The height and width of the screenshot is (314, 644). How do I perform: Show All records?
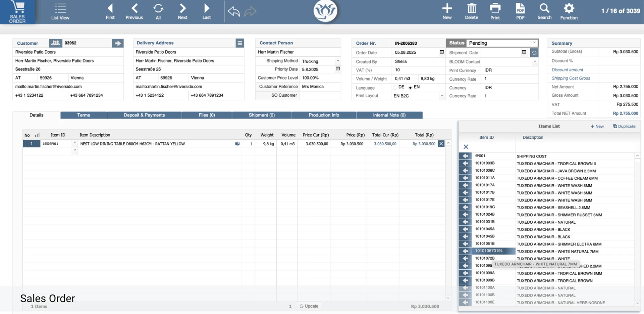(158, 12)
